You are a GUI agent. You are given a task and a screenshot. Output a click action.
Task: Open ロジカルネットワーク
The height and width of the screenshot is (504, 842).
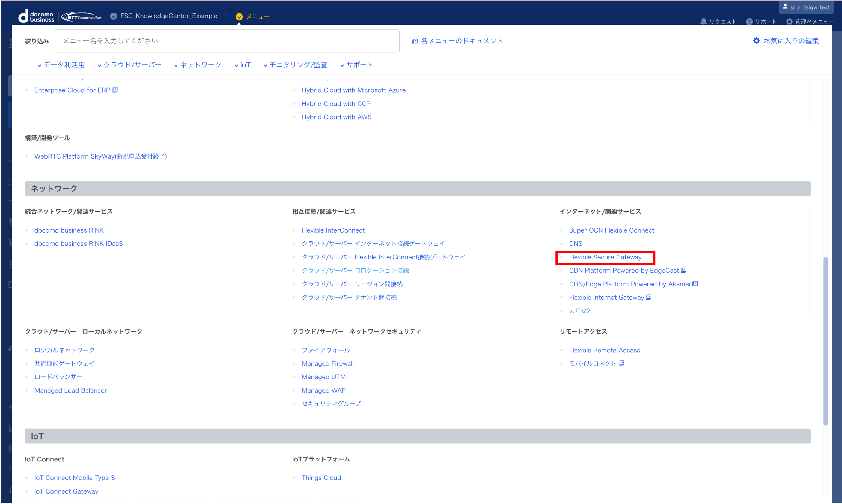64,350
